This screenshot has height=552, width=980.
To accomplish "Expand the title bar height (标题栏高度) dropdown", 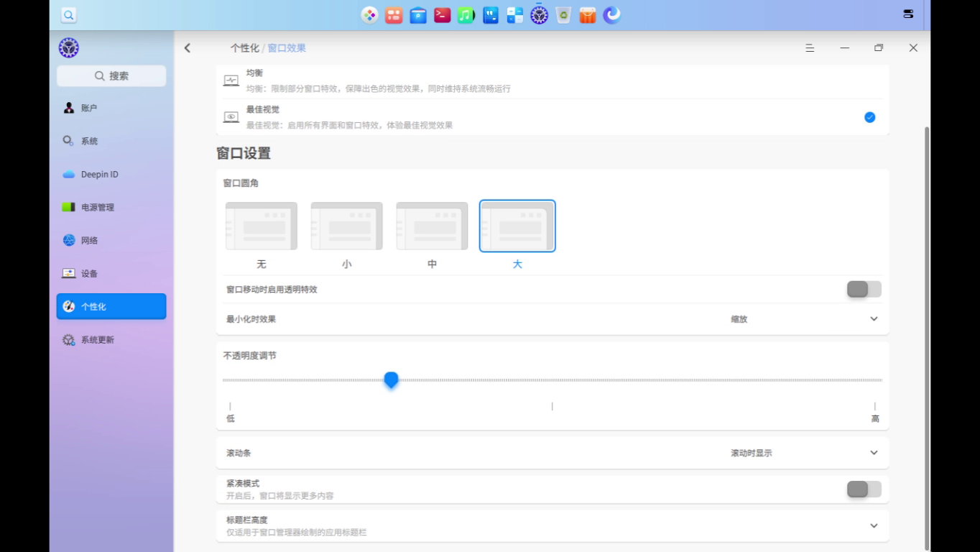I will [x=874, y=525].
